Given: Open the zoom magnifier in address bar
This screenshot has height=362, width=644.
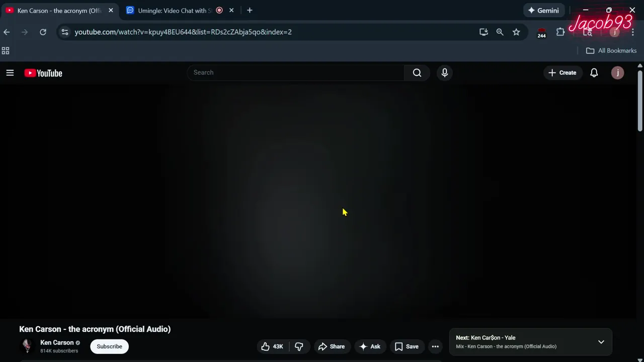Looking at the screenshot, I should tap(500, 32).
